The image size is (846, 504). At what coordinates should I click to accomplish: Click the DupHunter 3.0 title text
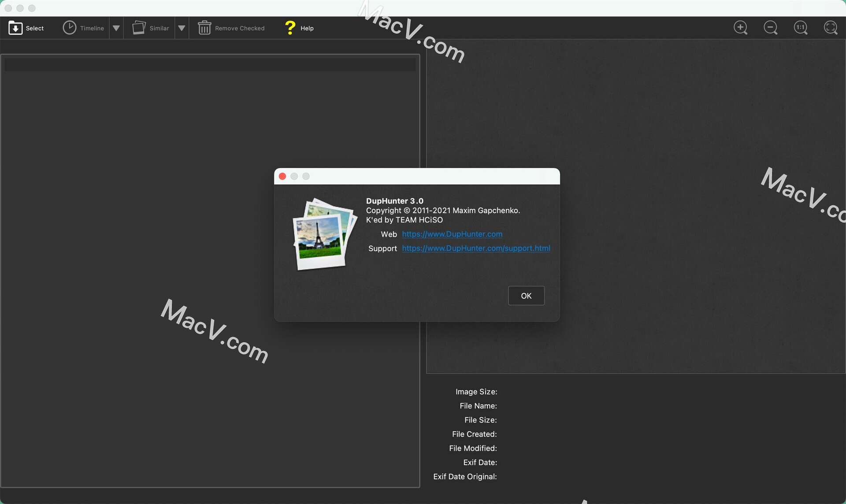[395, 201]
